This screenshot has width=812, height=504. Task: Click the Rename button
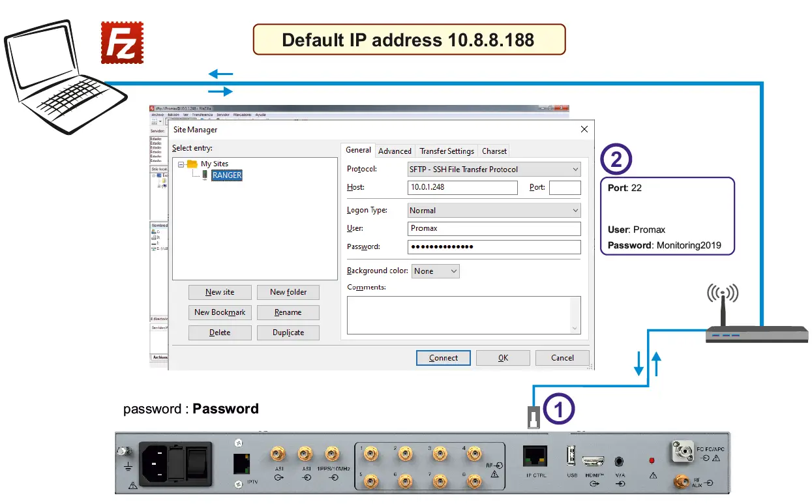click(x=288, y=312)
